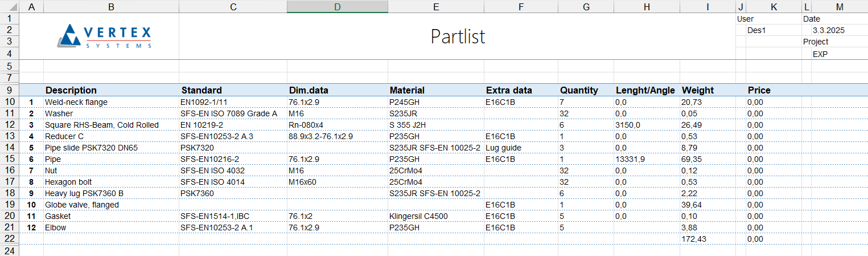The height and width of the screenshot is (256, 868).
Task: Click the Vertex Systems logo
Action: coord(105,36)
